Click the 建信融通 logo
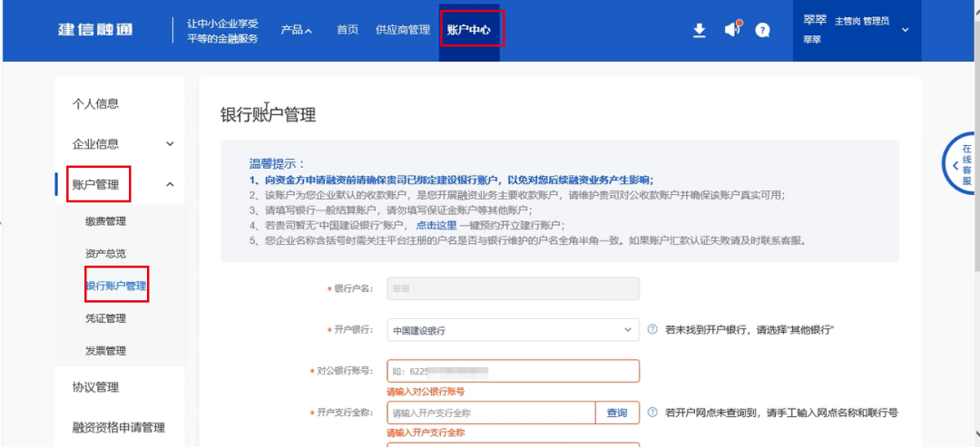 [x=95, y=30]
